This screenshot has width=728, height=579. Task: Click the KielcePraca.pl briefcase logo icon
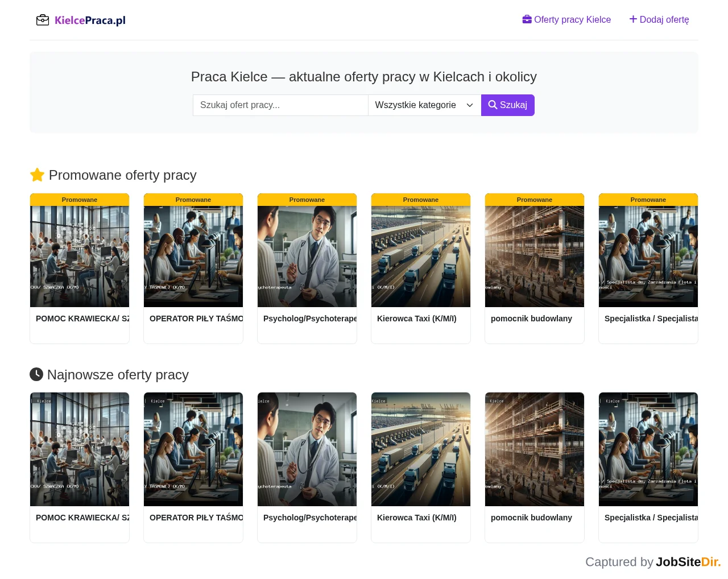point(43,20)
